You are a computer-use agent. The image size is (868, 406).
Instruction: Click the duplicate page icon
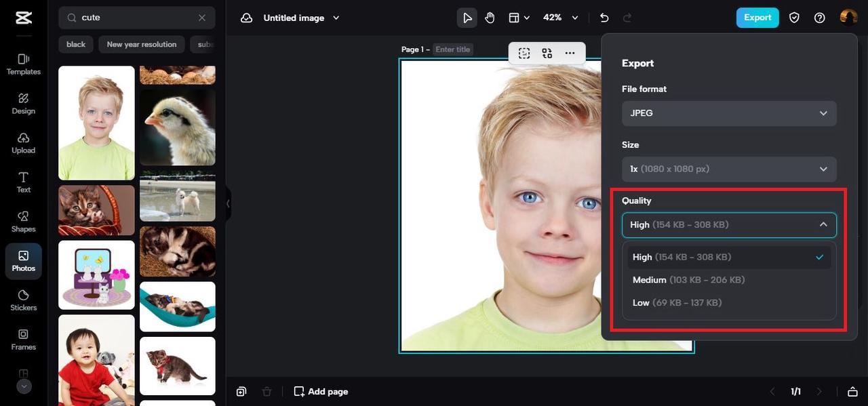point(241,391)
